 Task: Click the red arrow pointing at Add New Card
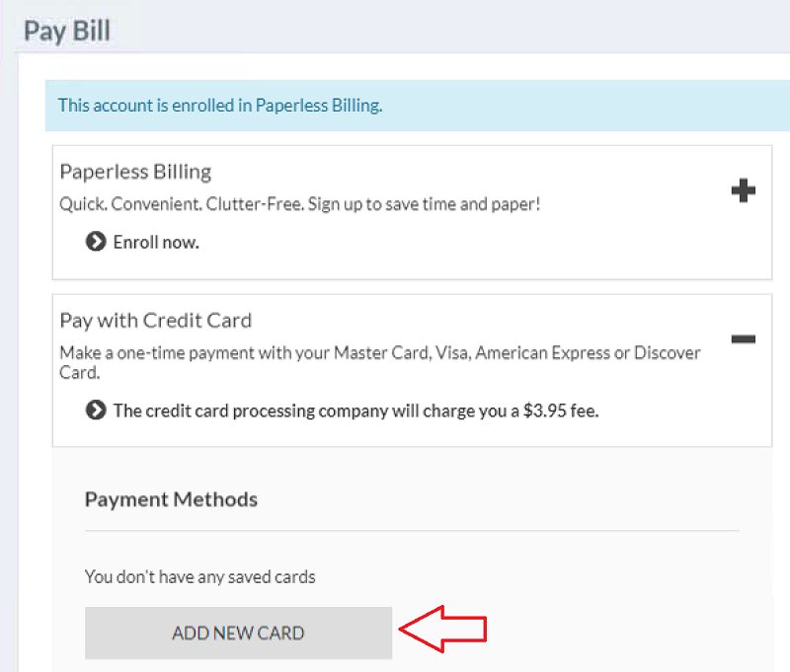pos(442,630)
